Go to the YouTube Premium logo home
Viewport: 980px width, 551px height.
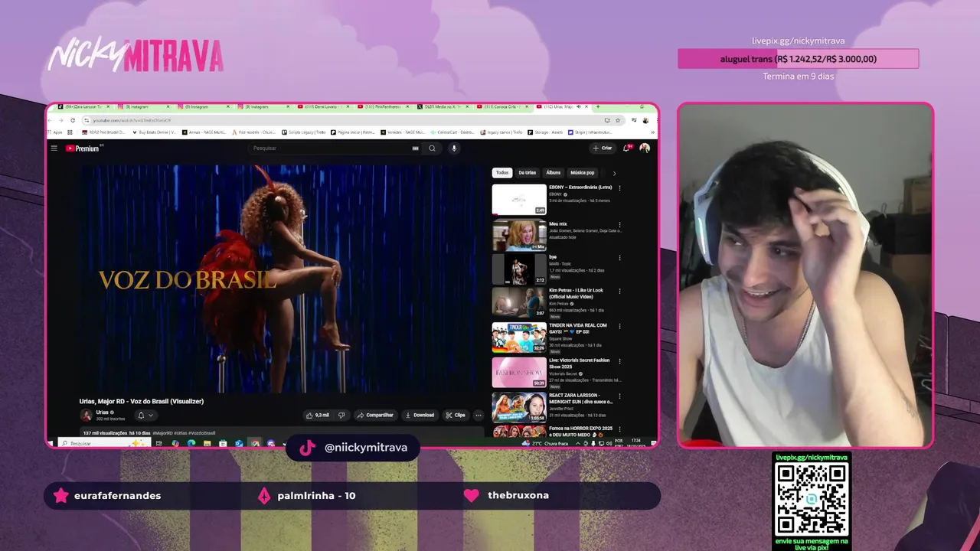83,148
